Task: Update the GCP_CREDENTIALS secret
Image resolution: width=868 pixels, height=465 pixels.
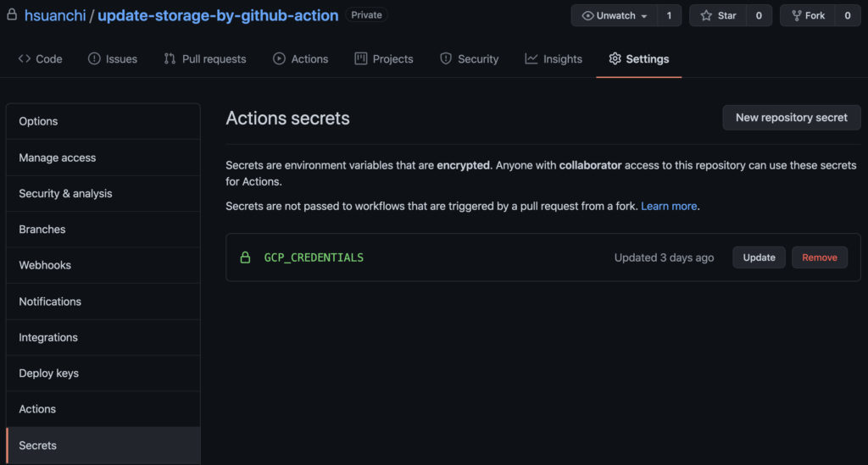Action: pos(759,257)
